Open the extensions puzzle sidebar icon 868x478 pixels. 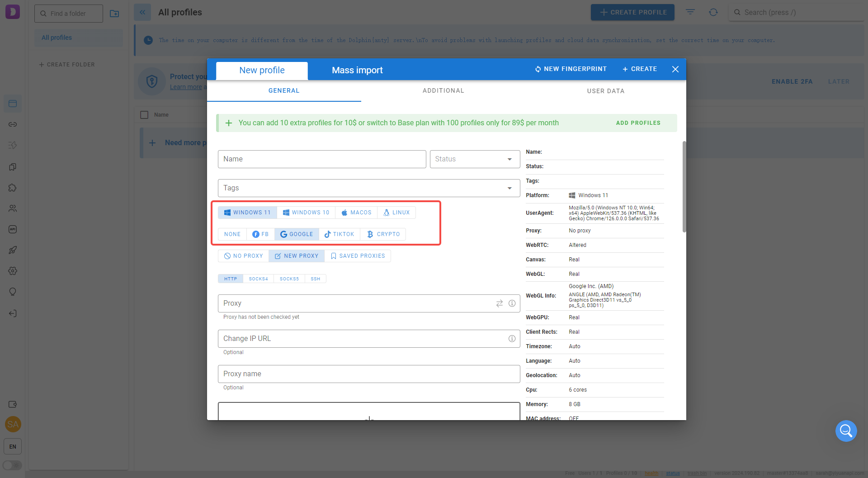click(13, 188)
